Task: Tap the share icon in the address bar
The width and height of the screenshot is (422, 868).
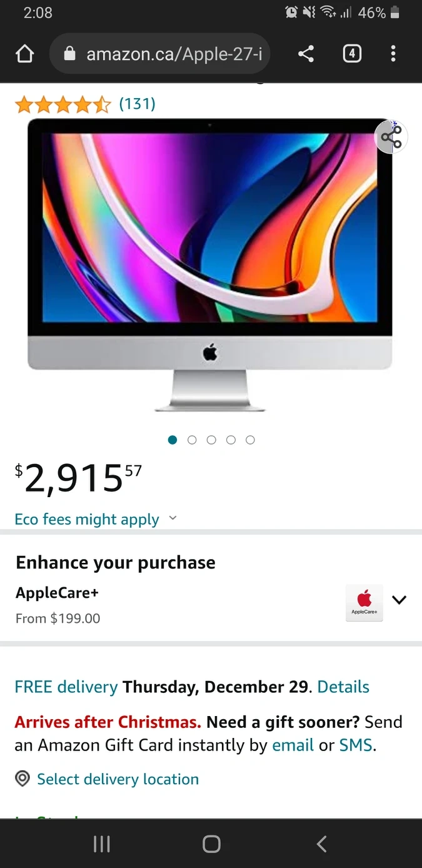Action: pos(306,54)
